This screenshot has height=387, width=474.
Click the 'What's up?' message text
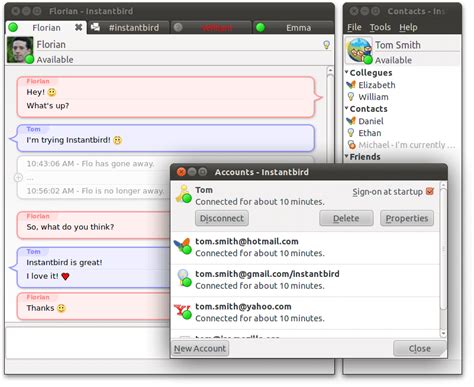pos(48,106)
